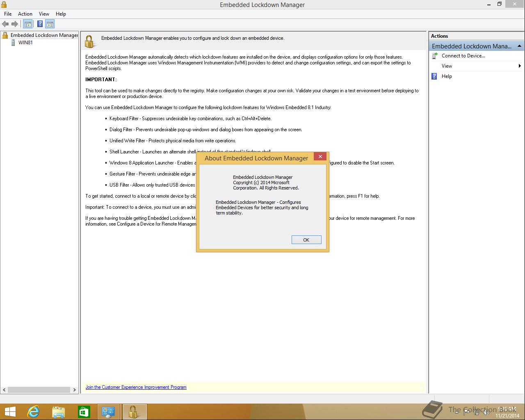Click the Gesture Filter description line
525x420 pixels.
153,174
